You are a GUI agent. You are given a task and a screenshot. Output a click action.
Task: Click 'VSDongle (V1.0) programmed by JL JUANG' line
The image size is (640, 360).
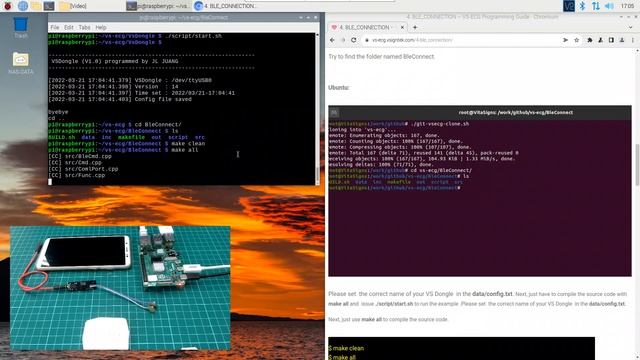115,61
